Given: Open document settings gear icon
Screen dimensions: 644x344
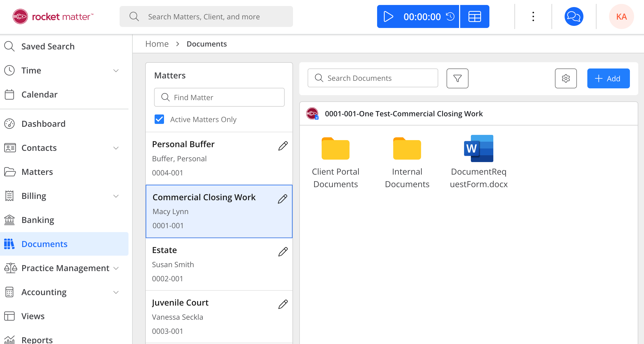Looking at the screenshot, I should pyautogui.click(x=566, y=78).
